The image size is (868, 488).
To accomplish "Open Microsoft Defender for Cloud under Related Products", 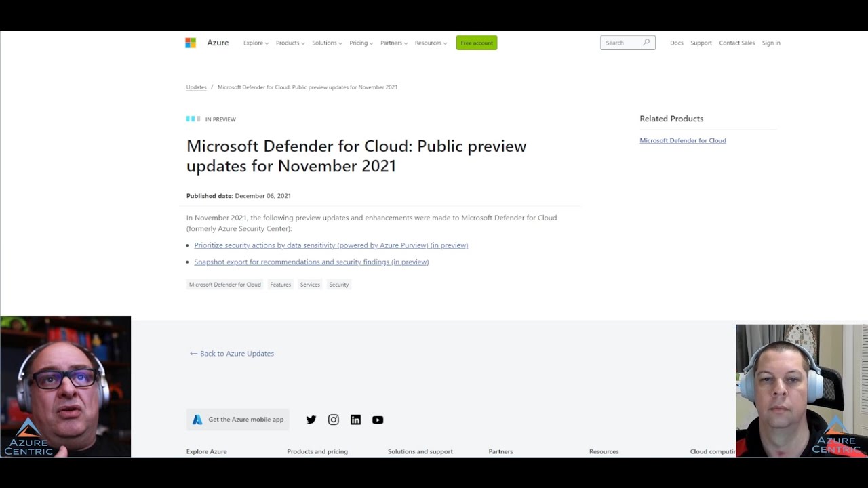I will (683, 140).
